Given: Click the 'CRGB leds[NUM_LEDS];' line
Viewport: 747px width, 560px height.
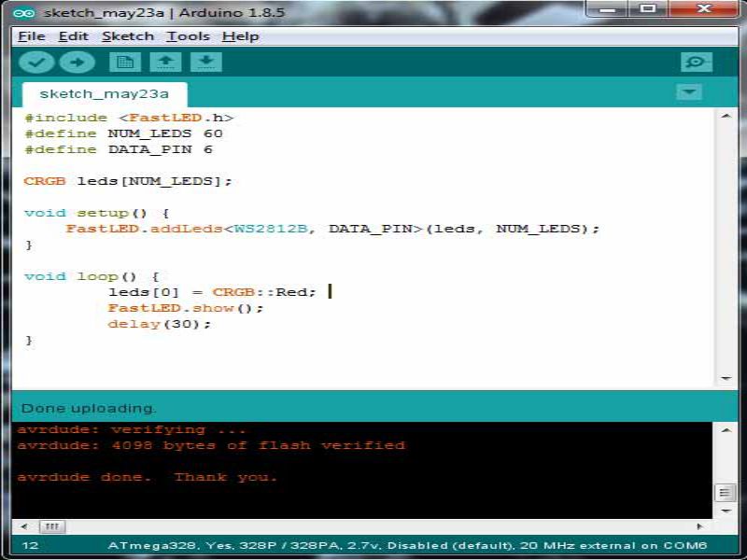Looking at the screenshot, I should pos(128,181).
